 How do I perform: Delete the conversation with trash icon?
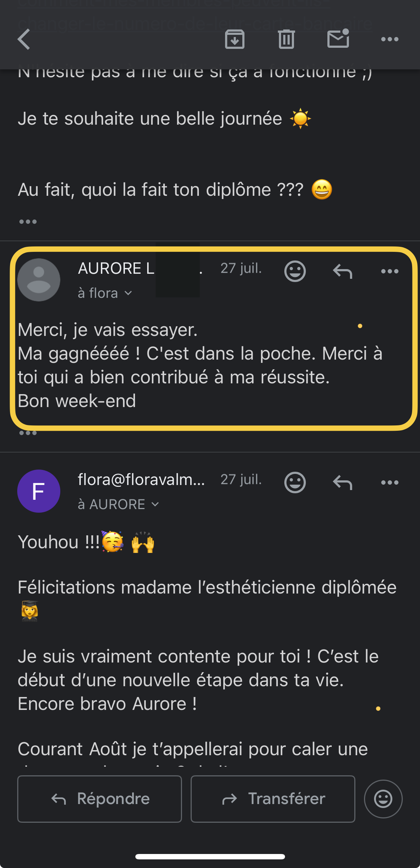(x=286, y=39)
